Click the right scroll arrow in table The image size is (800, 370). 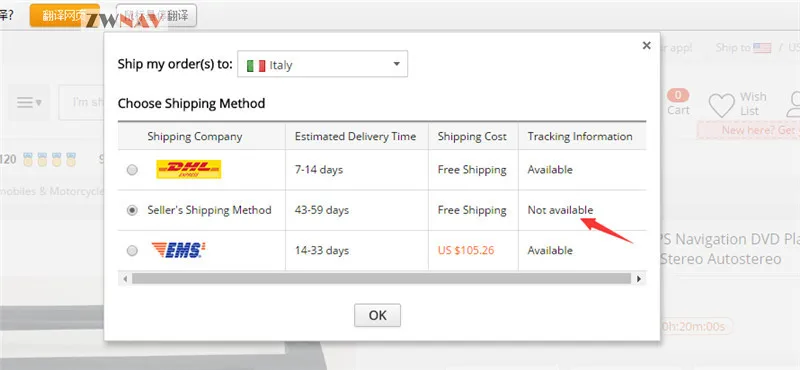(x=639, y=279)
